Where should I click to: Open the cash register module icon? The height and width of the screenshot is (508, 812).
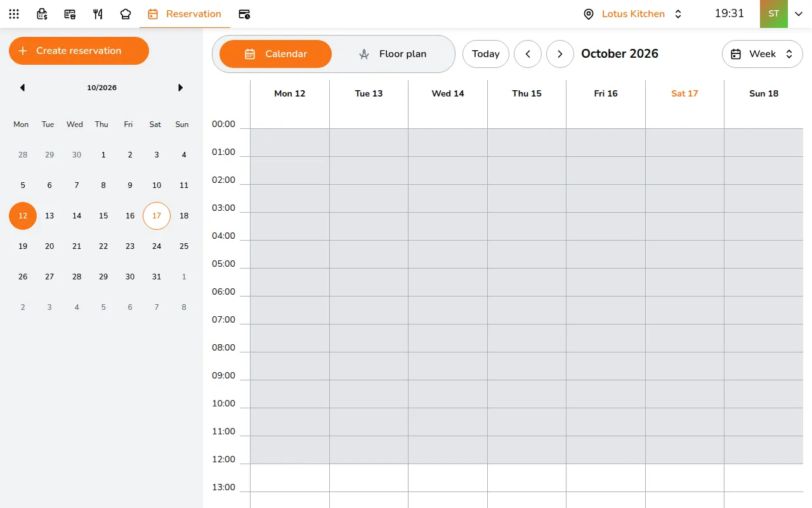coord(42,14)
